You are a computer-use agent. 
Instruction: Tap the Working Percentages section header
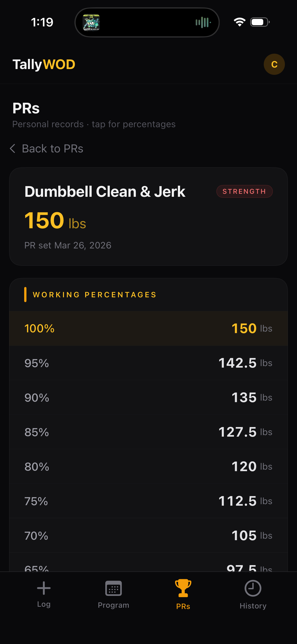tap(94, 295)
